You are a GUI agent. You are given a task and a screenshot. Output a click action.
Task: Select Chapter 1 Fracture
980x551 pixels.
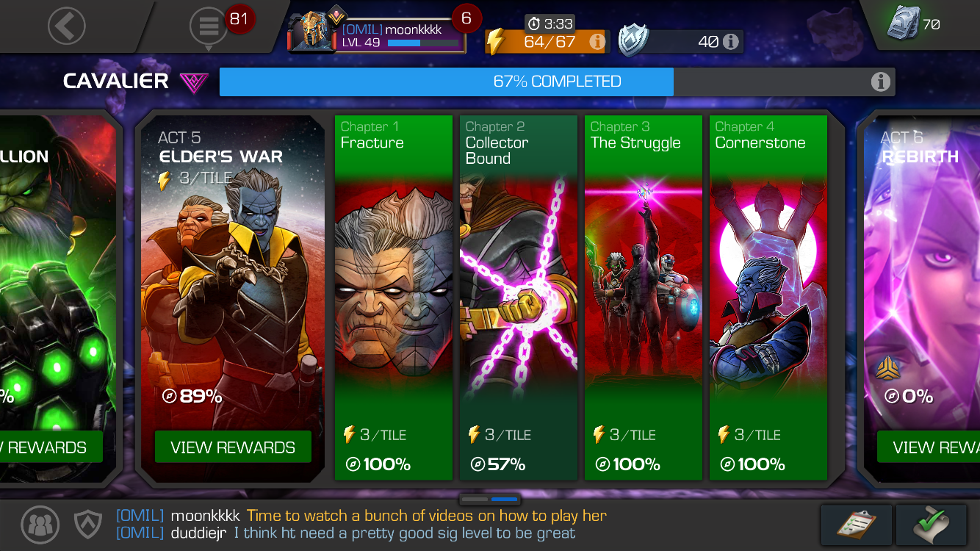coord(394,298)
